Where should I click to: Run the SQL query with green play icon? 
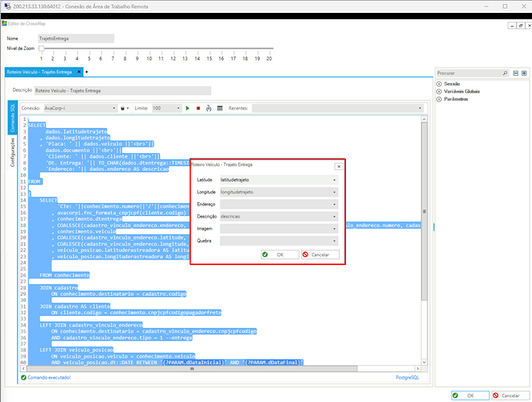pyautogui.click(x=187, y=108)
